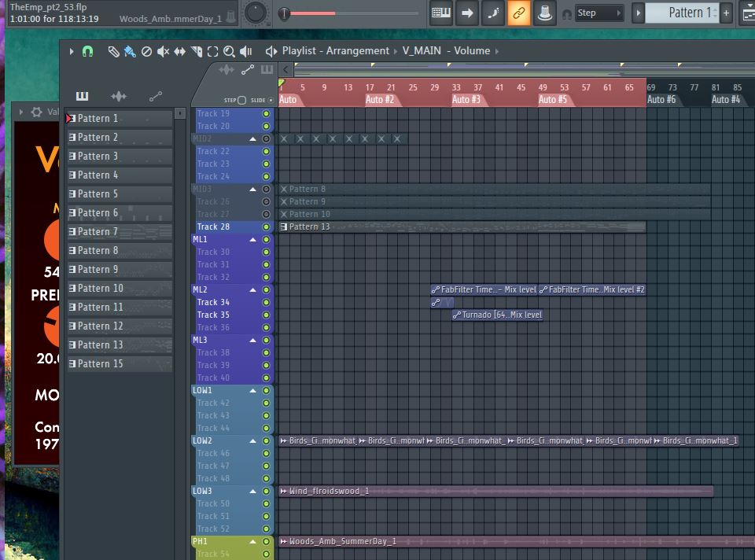Select the Turnado Mix level automation clip

point(497,315)
